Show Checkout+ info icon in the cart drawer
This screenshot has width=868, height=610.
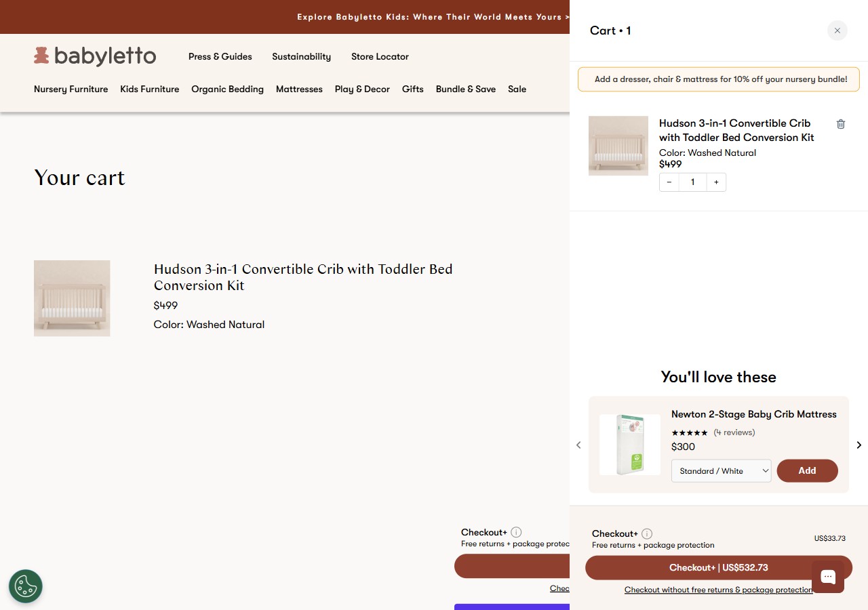[647, 533]
